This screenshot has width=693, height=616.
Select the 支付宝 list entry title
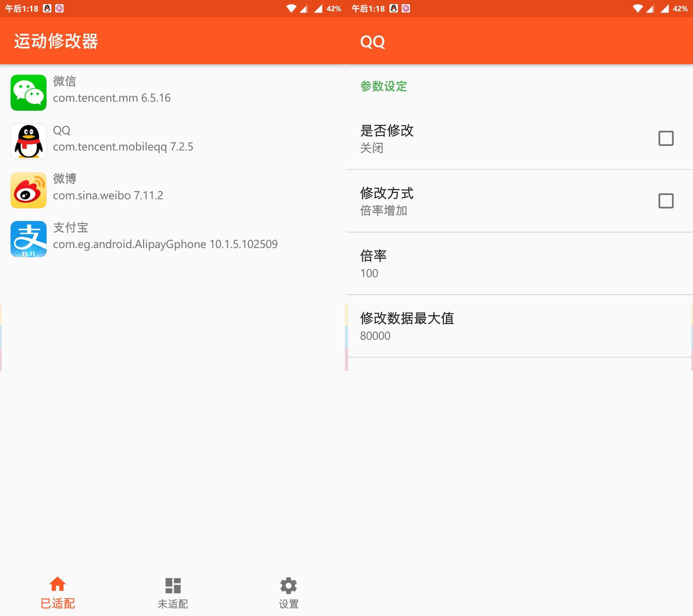click(x=71, y=227)
